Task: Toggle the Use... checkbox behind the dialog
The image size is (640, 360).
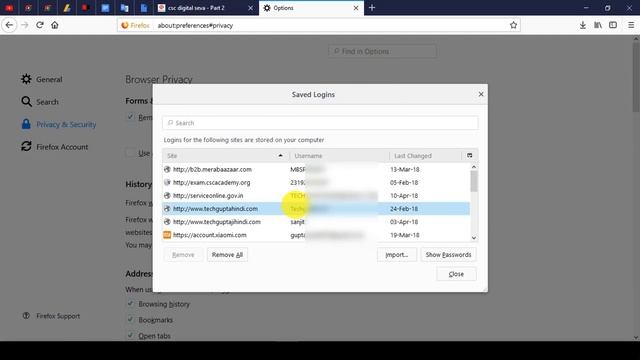Action: point(130,153)
